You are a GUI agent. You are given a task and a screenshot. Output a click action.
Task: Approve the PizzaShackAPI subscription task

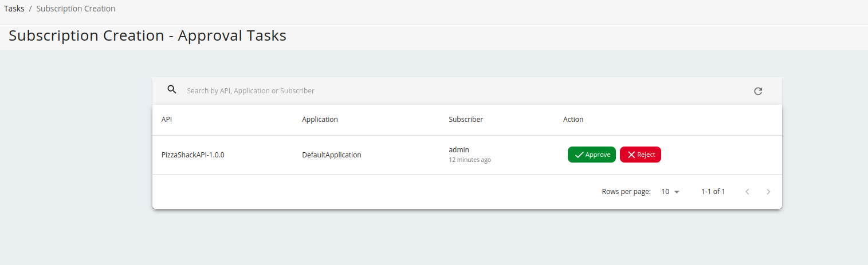592,155
